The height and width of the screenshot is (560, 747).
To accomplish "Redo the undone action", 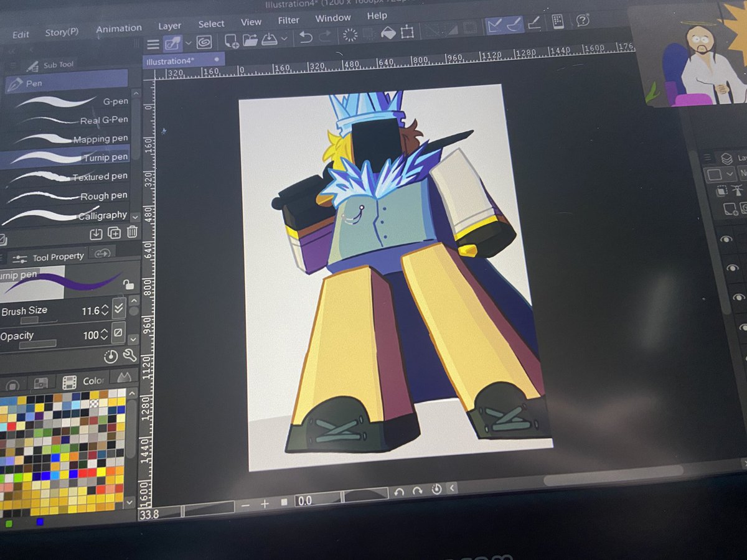I will (x=325, y=37).
